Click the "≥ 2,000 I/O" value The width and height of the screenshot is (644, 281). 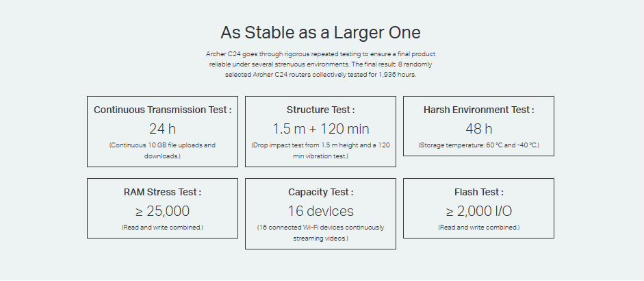pyautogui.click(x=478, y=211)
